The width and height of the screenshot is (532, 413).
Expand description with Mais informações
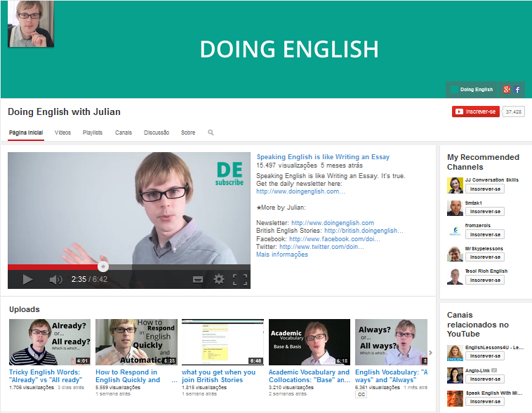coord(282,255)
